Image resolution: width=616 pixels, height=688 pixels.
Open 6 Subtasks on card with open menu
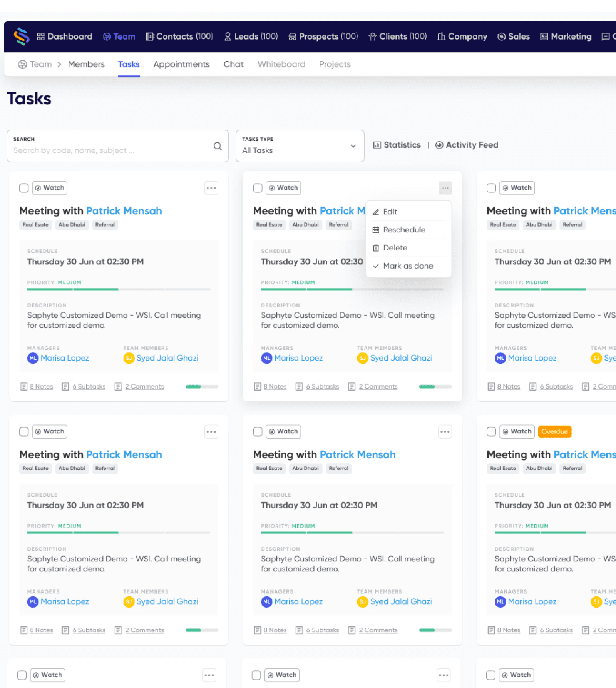pyautogui.click(x=318, y=386)
